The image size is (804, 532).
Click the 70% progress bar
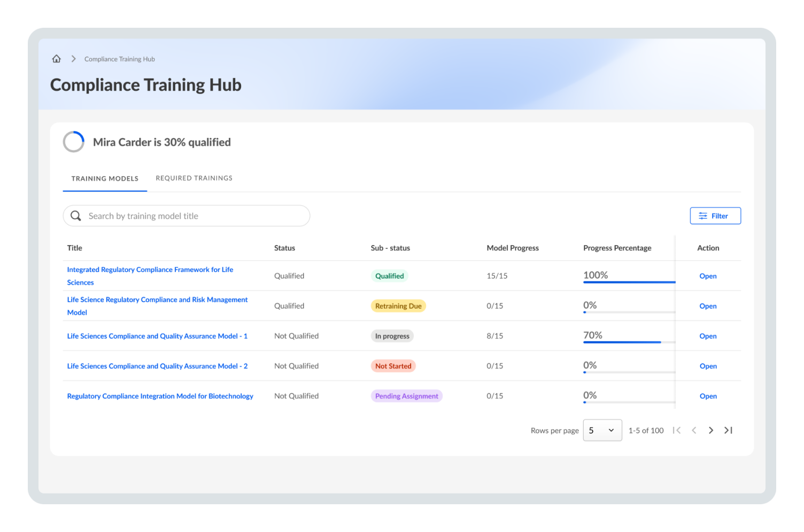pyautogui.click(x=629, y=342)
